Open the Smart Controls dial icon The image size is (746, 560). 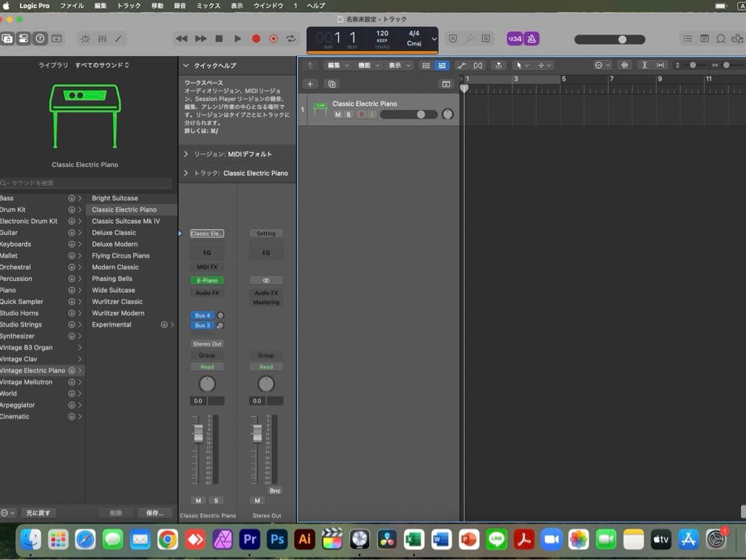click(x=85, y=39)
